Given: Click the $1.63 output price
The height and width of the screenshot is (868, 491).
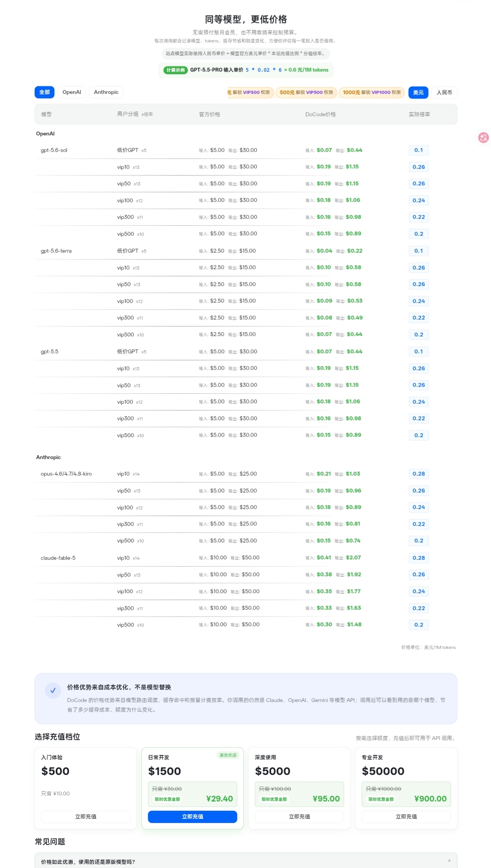Looking at the screenshot, I should [x=354, y=608].
